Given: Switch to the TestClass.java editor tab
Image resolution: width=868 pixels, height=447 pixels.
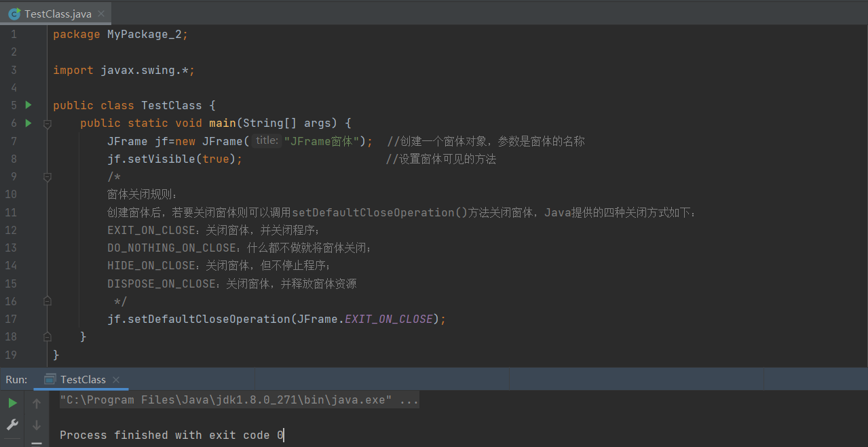Looking at the screenshot, I should coord(56,14).
